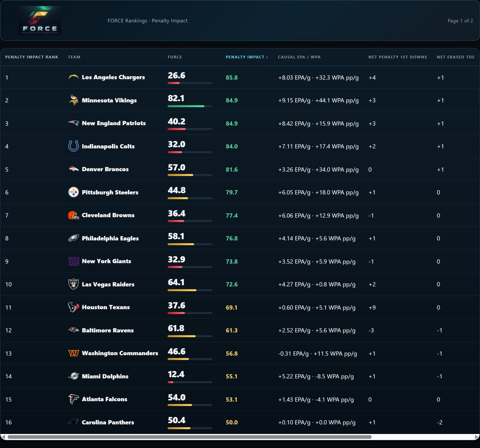Click the Texans +9 net penalty first downs
This screenshot has width=480, height=448.
coord(372,308)
